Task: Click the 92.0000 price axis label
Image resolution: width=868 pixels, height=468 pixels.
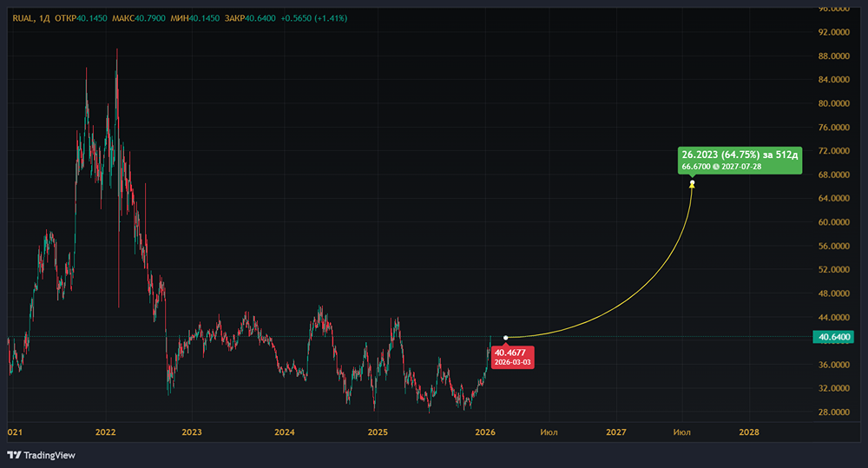Action: (833, 32)
